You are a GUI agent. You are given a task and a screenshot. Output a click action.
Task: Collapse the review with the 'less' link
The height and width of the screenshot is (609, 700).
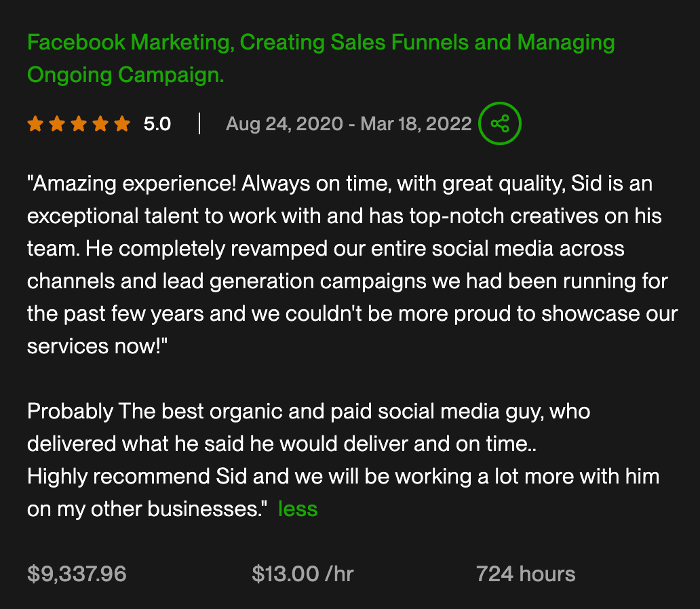click(298, 509)
